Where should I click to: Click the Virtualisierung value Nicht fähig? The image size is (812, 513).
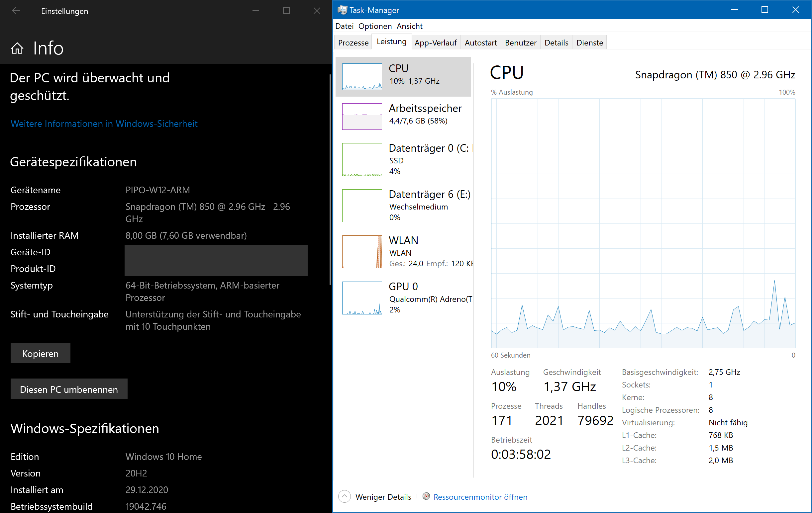coord(728,422)
